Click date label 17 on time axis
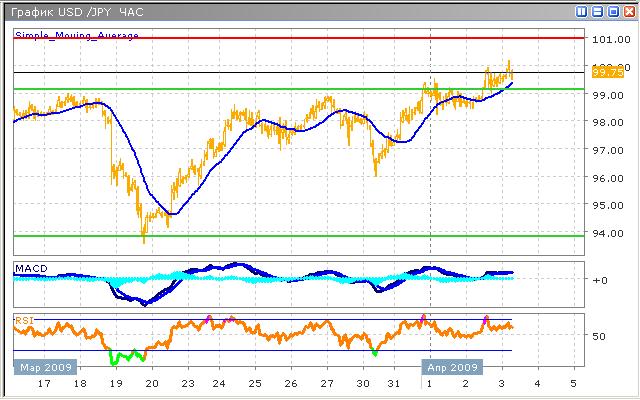The image size is (640, 400). (x=44, y=384)
